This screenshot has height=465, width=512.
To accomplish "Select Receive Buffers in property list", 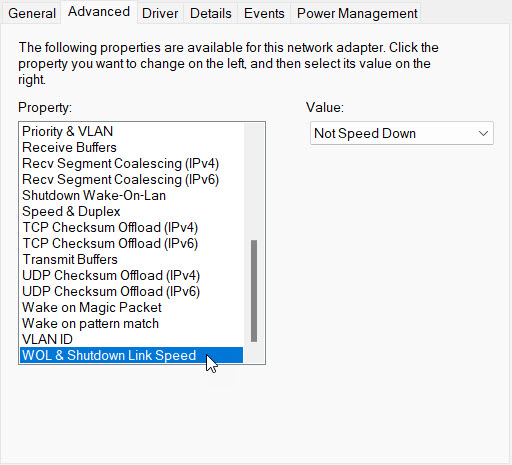I will tap(132, 147).
